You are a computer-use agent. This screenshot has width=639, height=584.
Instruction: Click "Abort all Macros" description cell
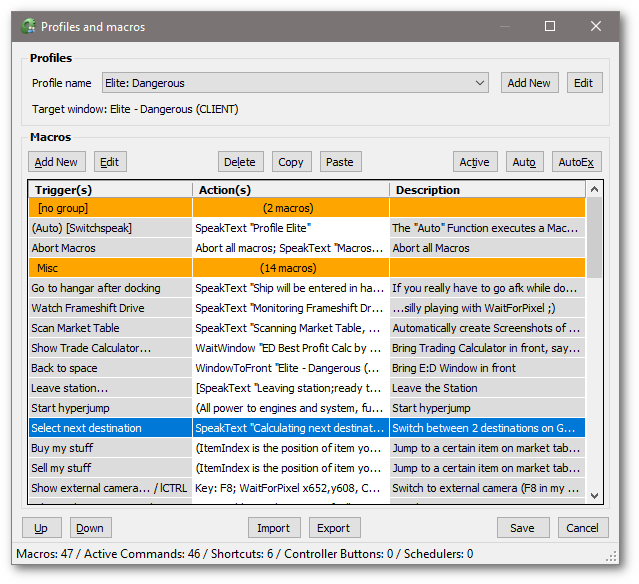[487, 248]
